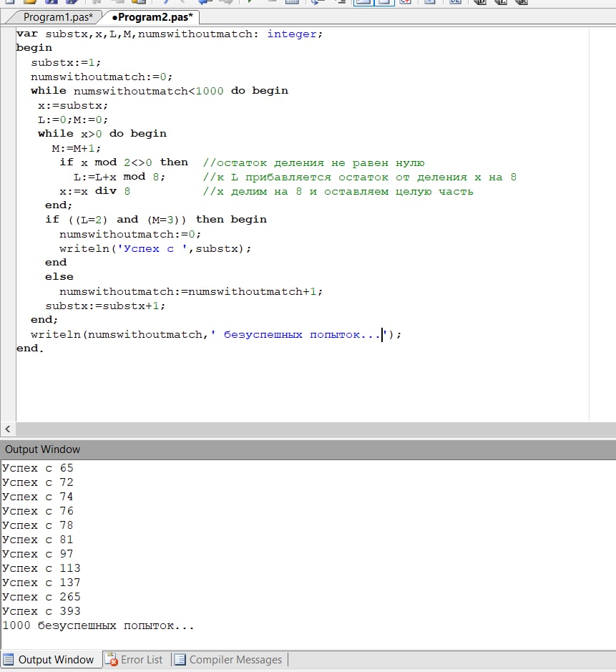Click the Compiler Messages tab icon
The image size is (616, 672).
(180, 659)
